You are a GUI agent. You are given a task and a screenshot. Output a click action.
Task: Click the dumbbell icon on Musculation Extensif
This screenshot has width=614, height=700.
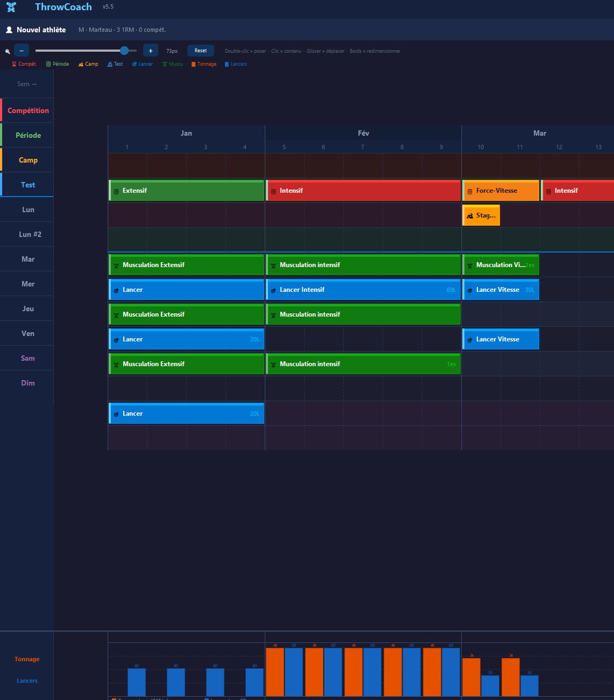[116, 265]
